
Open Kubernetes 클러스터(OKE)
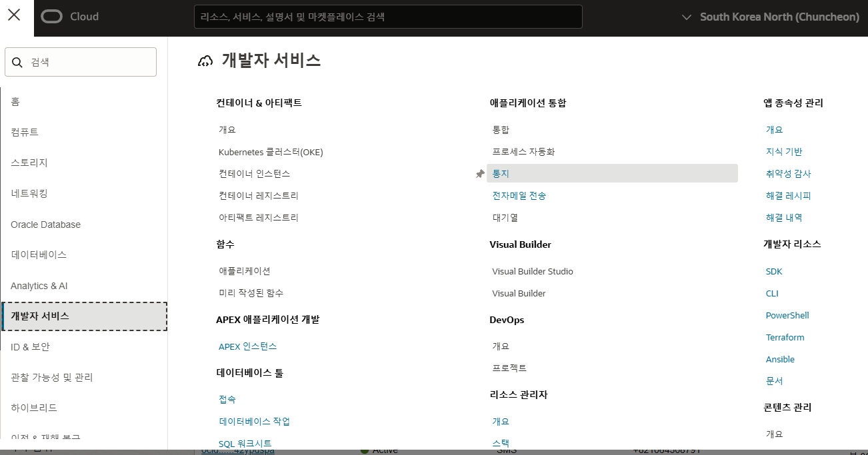tap(271, 152)
